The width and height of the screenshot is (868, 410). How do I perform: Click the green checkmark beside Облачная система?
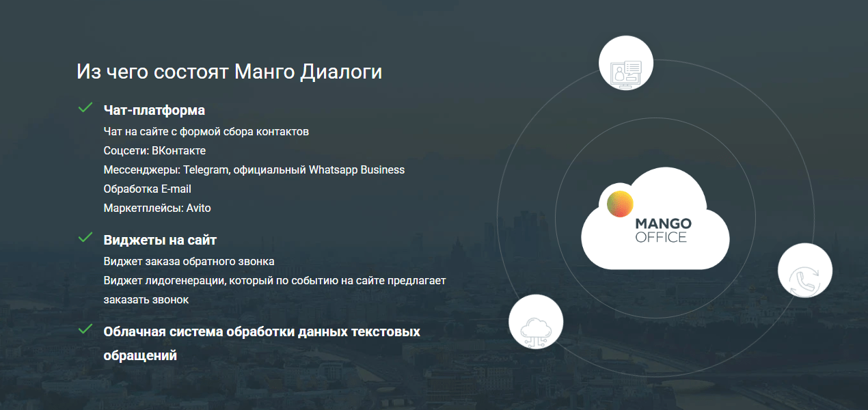pyautogui.click(x=85, y=329)
